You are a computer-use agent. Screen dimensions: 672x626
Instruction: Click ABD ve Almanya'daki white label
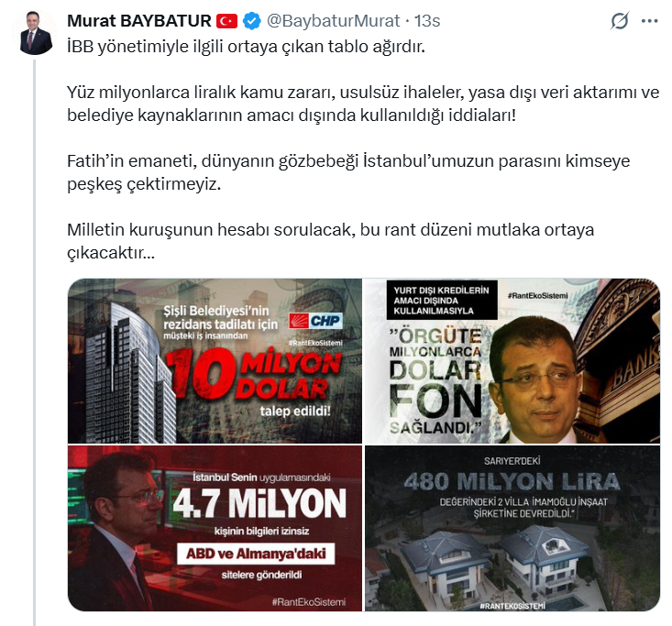[x=256, y=554]
